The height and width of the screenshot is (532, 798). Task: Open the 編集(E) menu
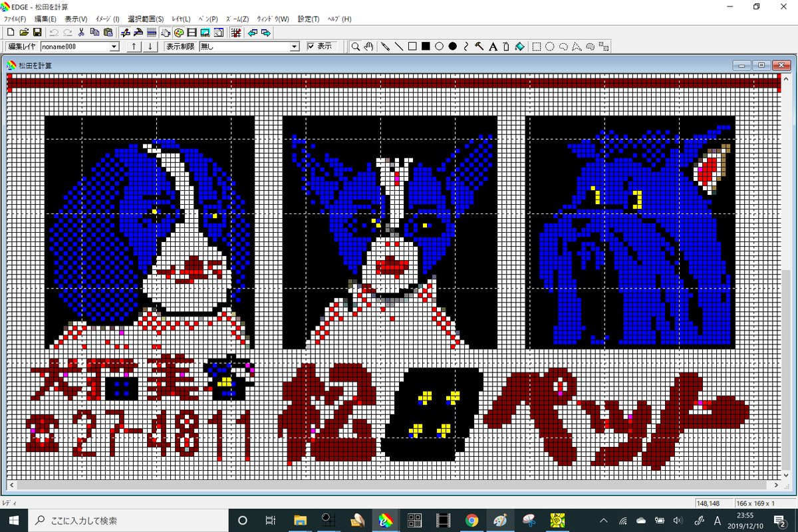point(45,19)
